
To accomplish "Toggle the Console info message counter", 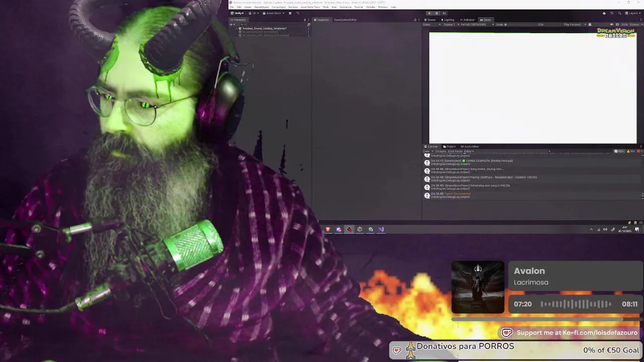I will [x=620, y=151].
